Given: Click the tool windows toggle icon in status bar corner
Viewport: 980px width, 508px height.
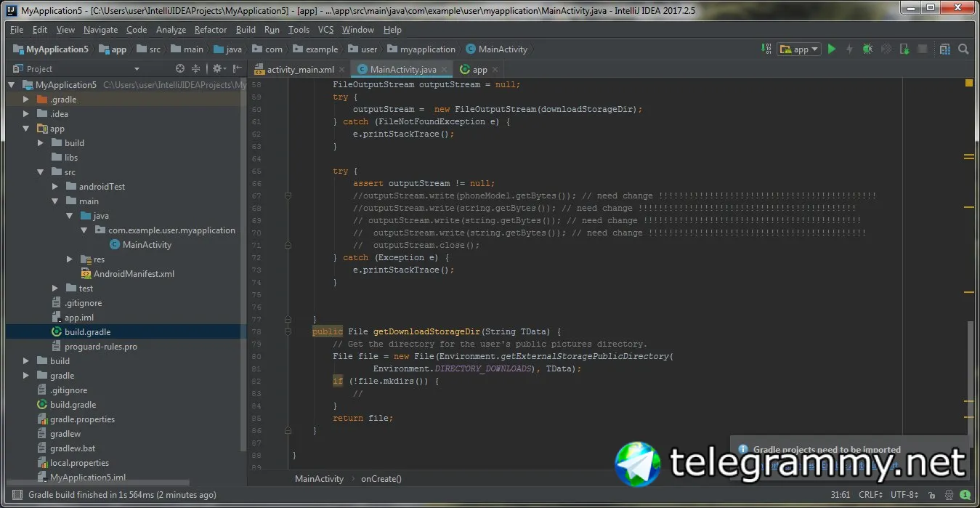Looking at the screenshot, I should tap(17, 495).
